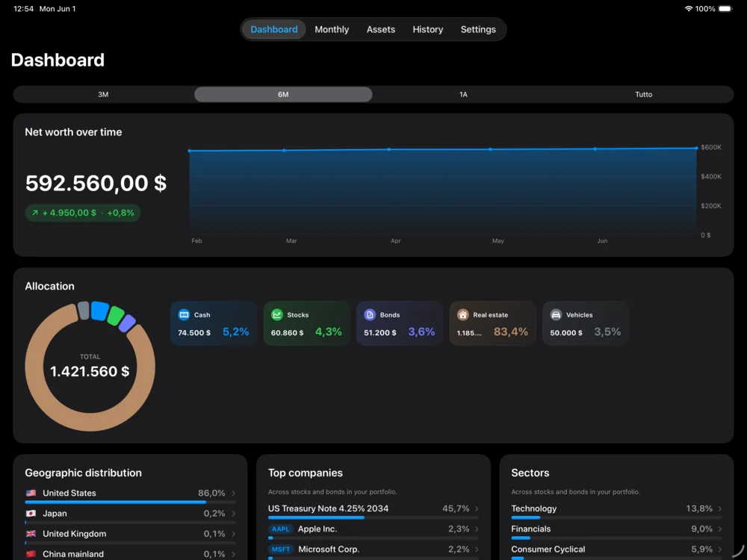
Task: Click the 83,4% real estate percentage
Action: [511, 332]
